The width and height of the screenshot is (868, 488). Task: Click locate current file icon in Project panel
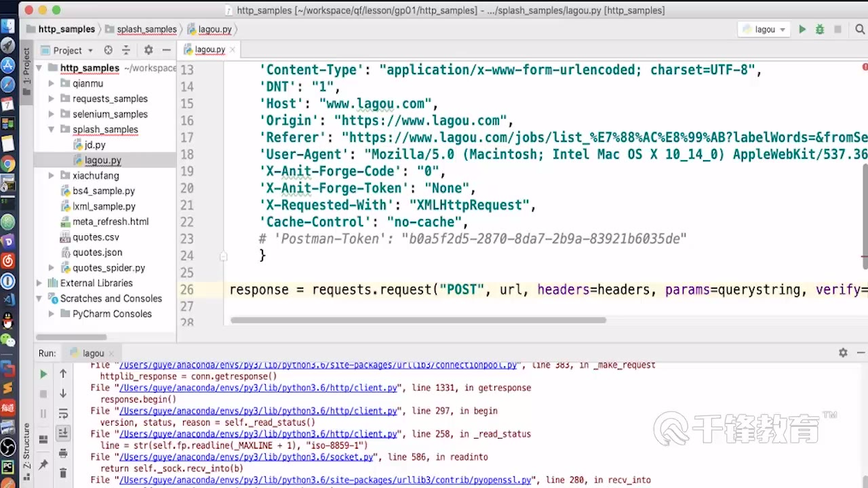point(108,50)
